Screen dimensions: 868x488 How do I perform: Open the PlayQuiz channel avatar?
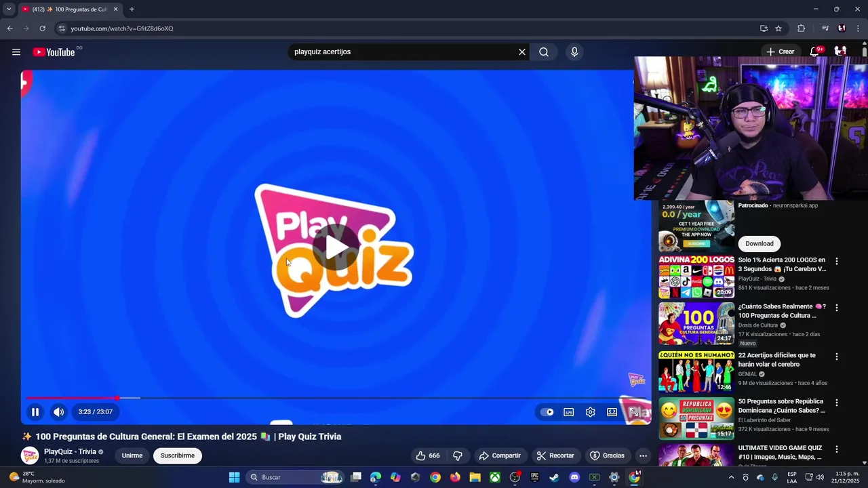(x=30, y=456)
